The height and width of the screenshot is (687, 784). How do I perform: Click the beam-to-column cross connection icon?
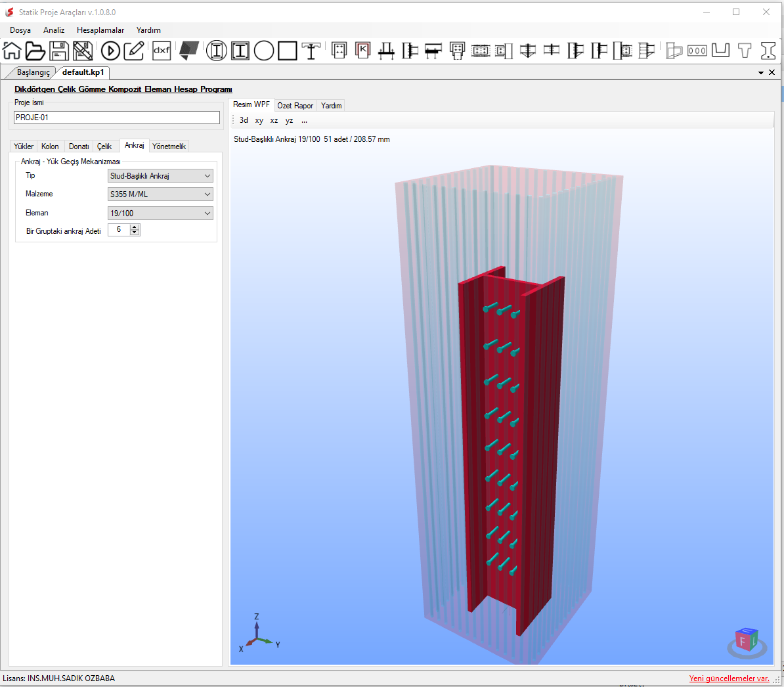click(552, 51)
